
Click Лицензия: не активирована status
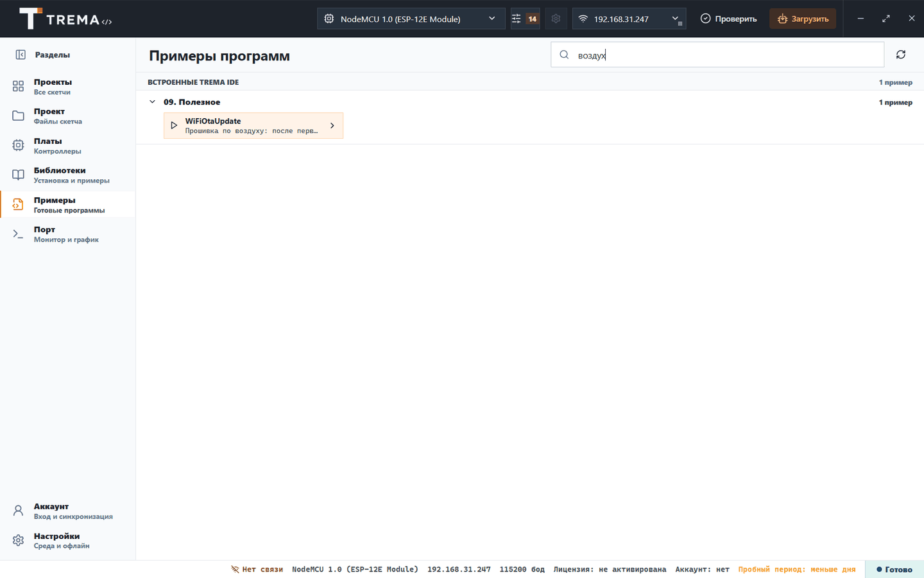coord(610,569)
